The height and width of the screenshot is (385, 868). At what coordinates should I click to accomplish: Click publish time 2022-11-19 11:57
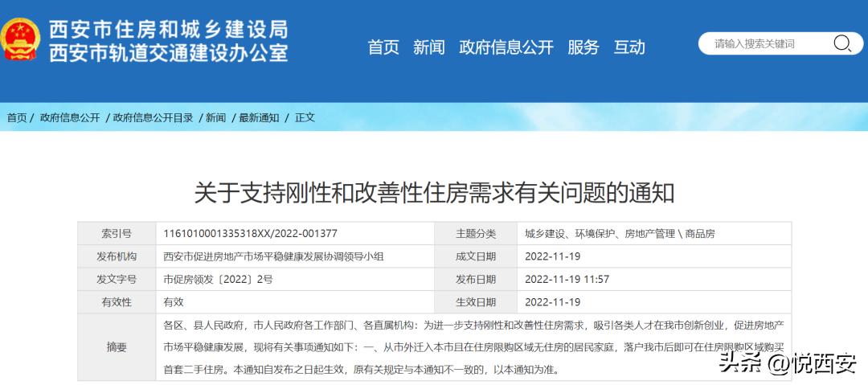567,279
